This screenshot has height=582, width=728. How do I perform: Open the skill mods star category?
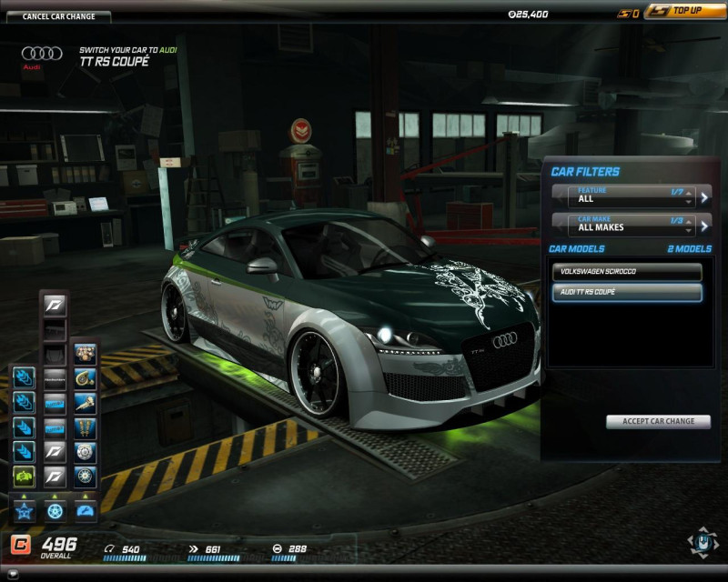[25, 511]
